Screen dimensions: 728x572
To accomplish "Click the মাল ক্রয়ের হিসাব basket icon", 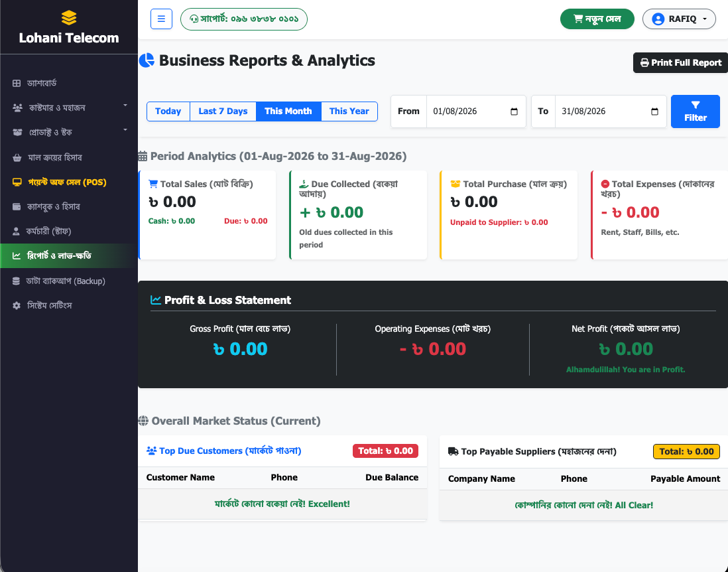I will (x=17, y=157).
